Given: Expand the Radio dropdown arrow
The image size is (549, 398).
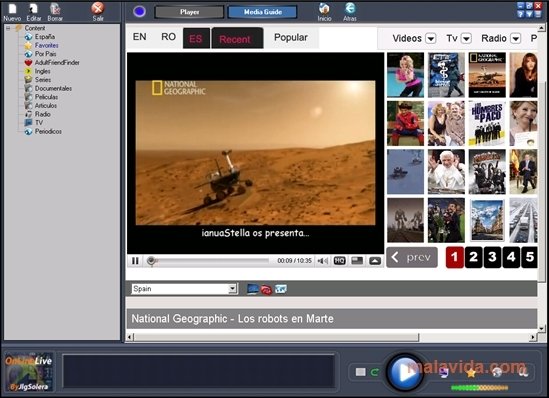Looking at the screenshot, I should pos(515,38).
